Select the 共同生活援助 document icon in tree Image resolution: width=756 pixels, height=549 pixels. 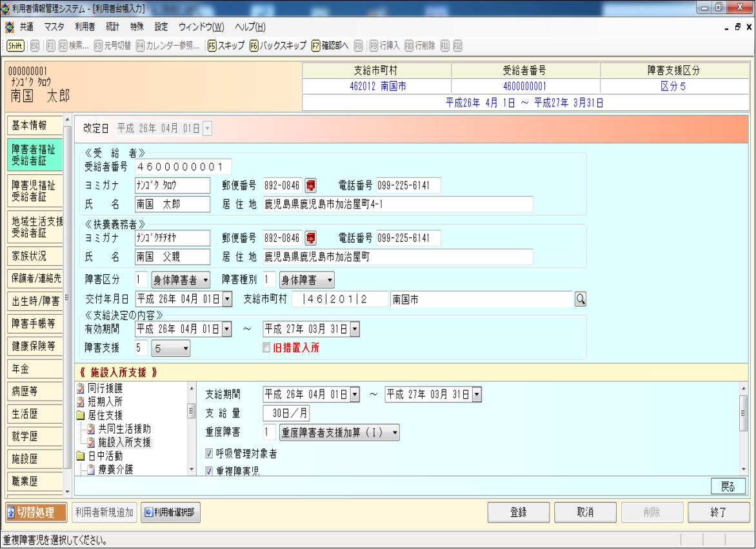(x=91, y=429)
